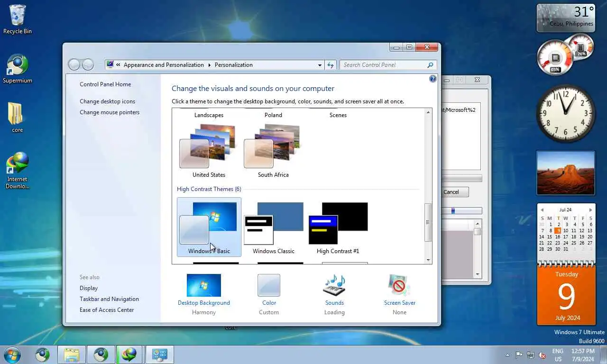Click the analog clock gadget
Image resolution: width=607 pixels, height=364 pixels.
565,113
